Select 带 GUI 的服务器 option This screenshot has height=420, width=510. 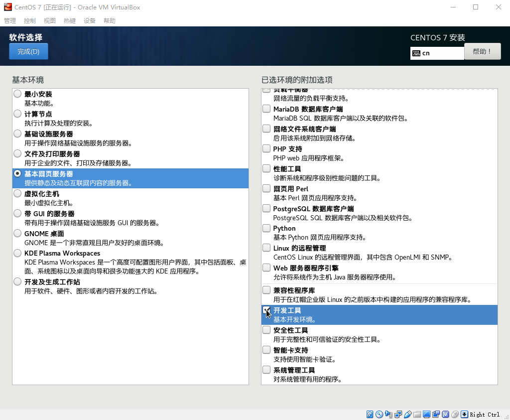coord(17,213)
